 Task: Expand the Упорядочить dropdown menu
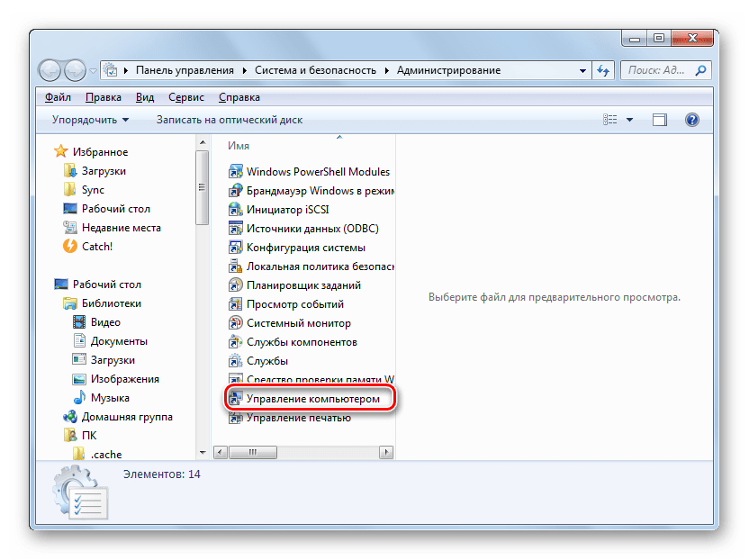[x=90, y=120]
